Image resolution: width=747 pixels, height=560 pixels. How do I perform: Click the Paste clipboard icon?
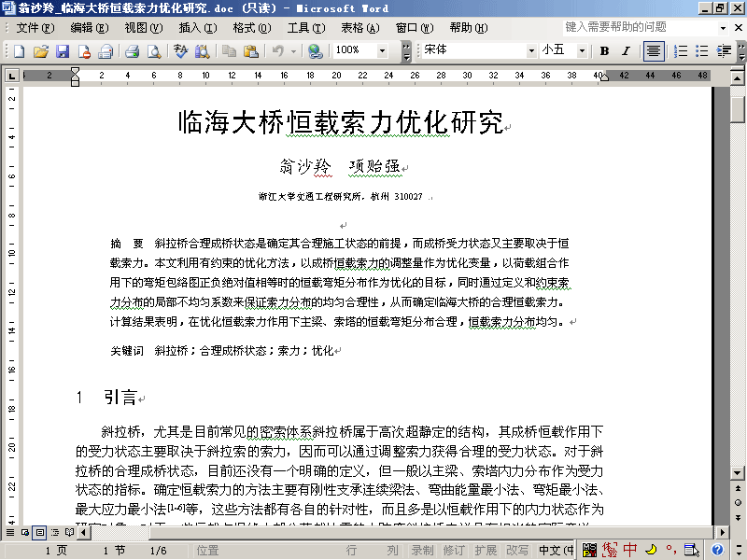point(251,51)
